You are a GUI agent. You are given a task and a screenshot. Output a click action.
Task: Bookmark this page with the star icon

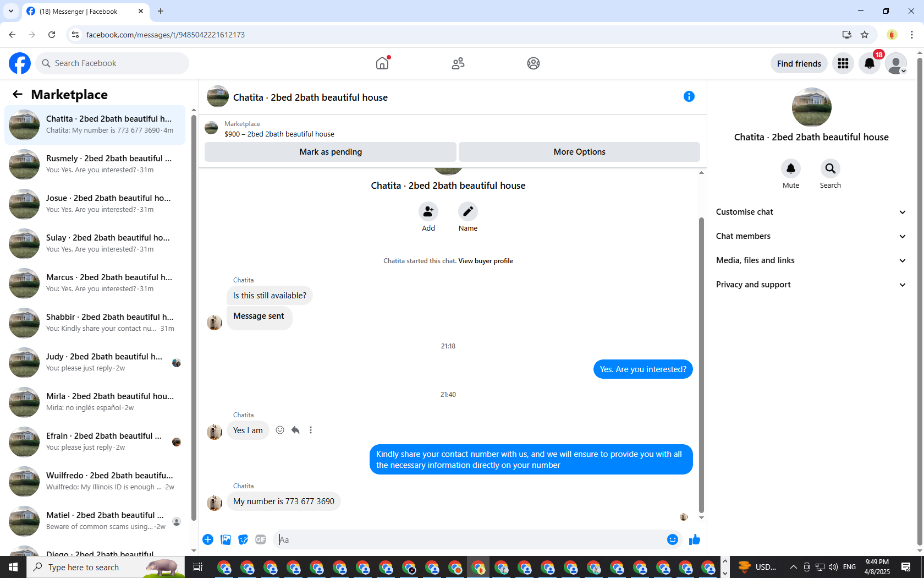click(x=865, y=35)
